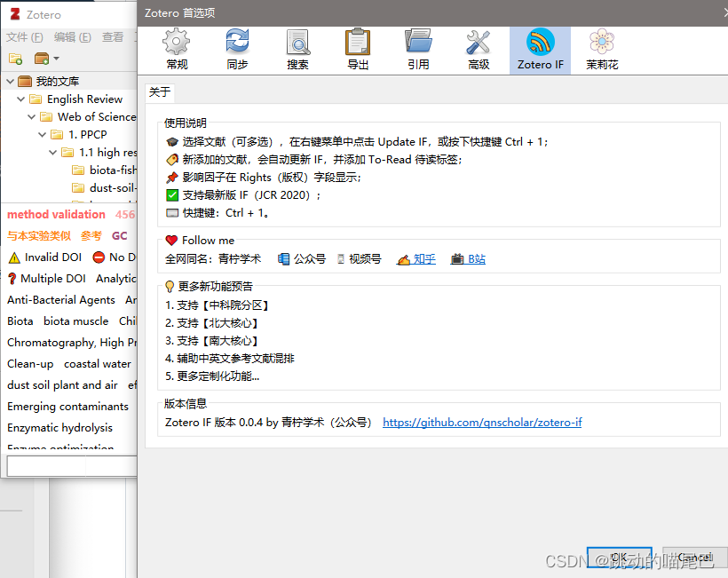Viewport: 728px width, 578px height.
Task: Open the 编辑 (E) menu
Action: (x=73, y=37)
